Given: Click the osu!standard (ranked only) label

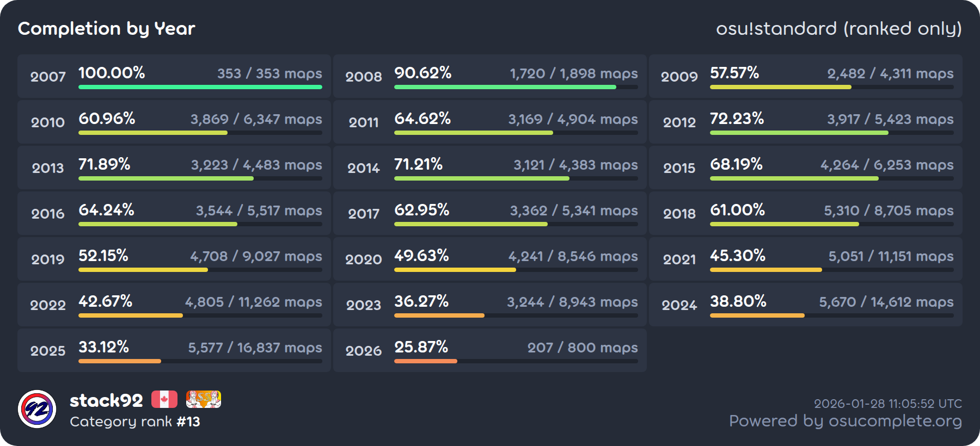Looking at the screenshot, I should tap(838, 28).
